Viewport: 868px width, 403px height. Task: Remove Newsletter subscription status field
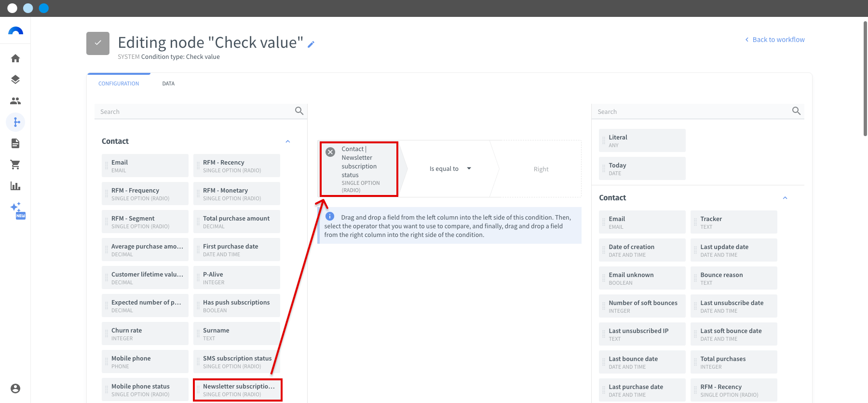point(330,152)
